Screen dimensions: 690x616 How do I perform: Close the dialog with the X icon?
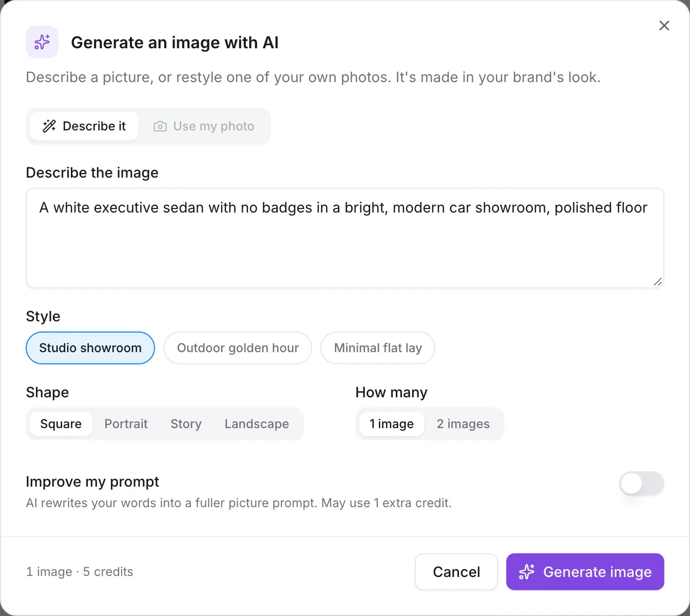click(x=664, y=26)
